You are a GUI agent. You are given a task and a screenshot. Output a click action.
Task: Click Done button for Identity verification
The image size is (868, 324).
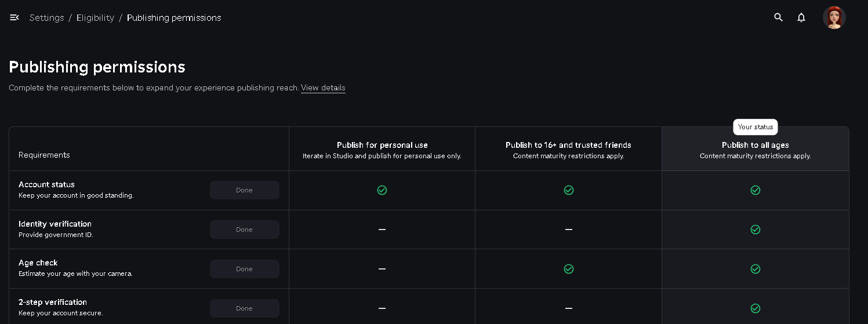click(245, 230)
